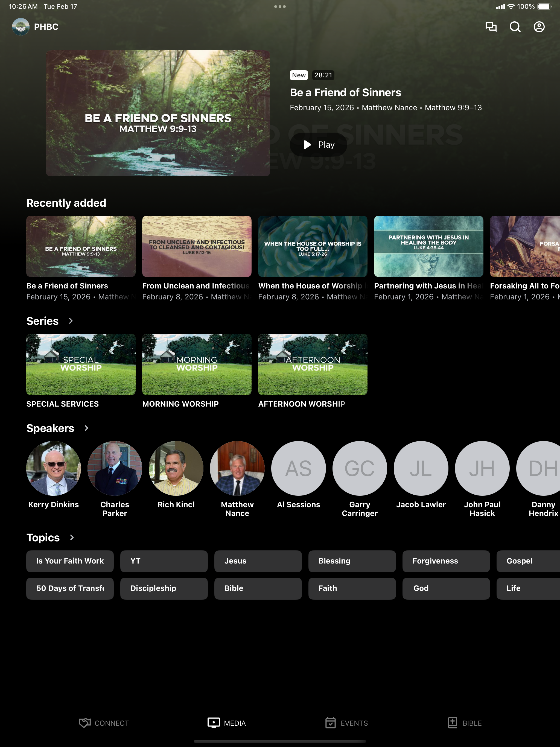Select the DH Danny Hendrix avatar
This screenshot has width=560, height=747.
(x=538, y=468)
